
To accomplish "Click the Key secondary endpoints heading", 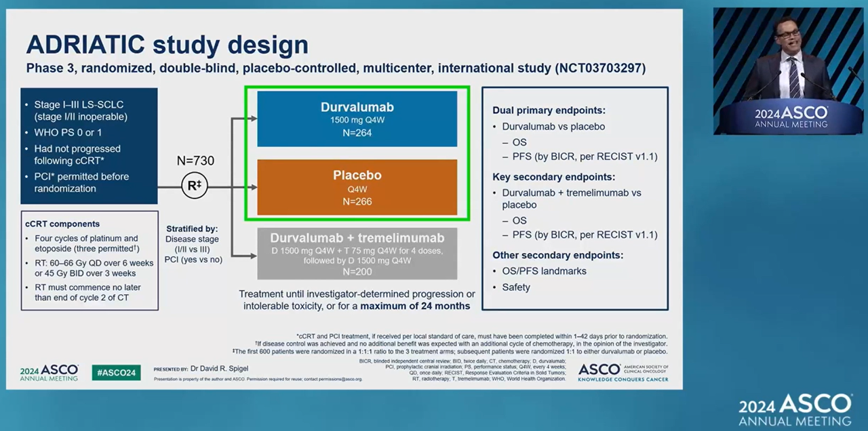I will tap(553, 176).
